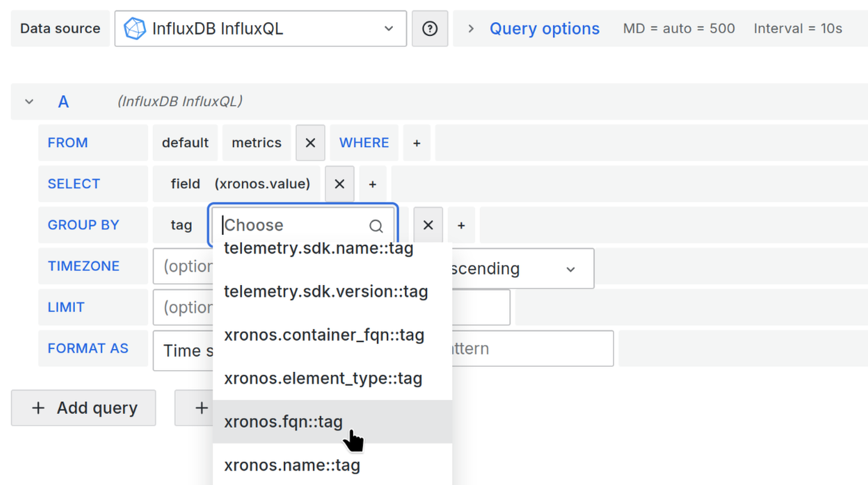The image size is (868, 485).
Task: Click the TIMEZONE label
Action: (x=83, y=266)
